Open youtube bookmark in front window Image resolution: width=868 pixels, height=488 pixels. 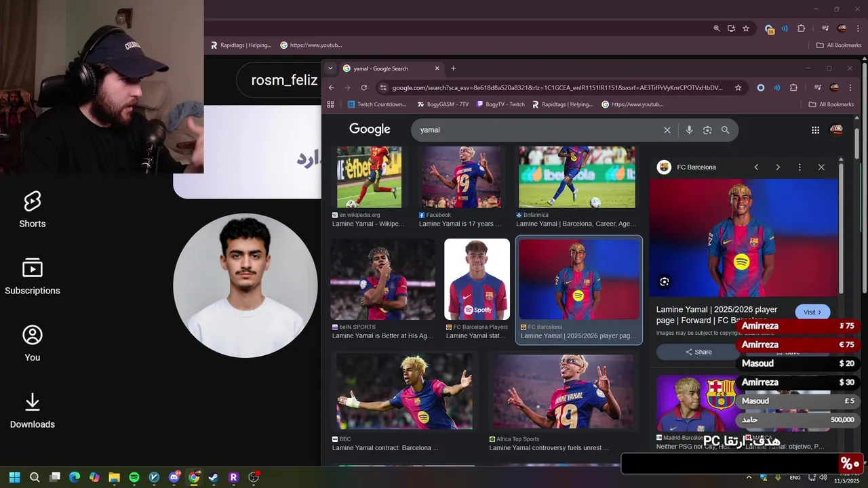point(632,104)
